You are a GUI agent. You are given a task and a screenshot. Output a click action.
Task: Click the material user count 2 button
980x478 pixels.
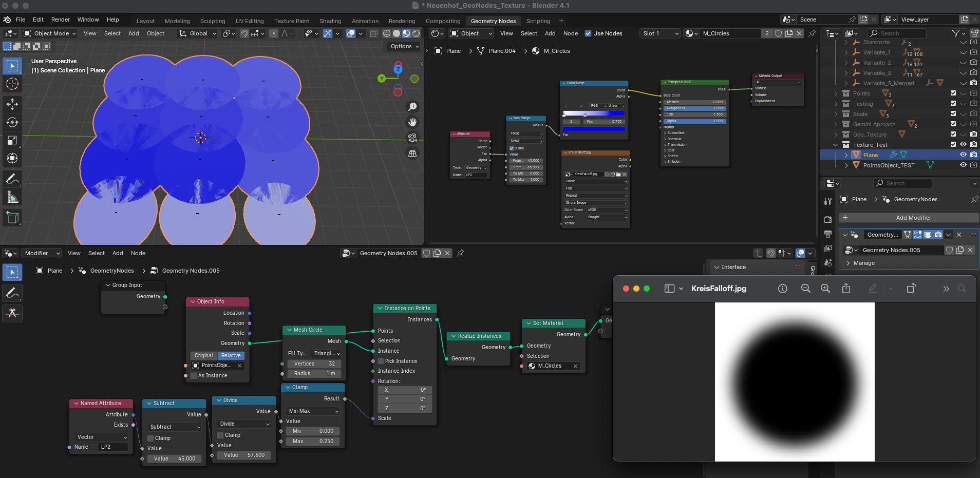point(767,33)
